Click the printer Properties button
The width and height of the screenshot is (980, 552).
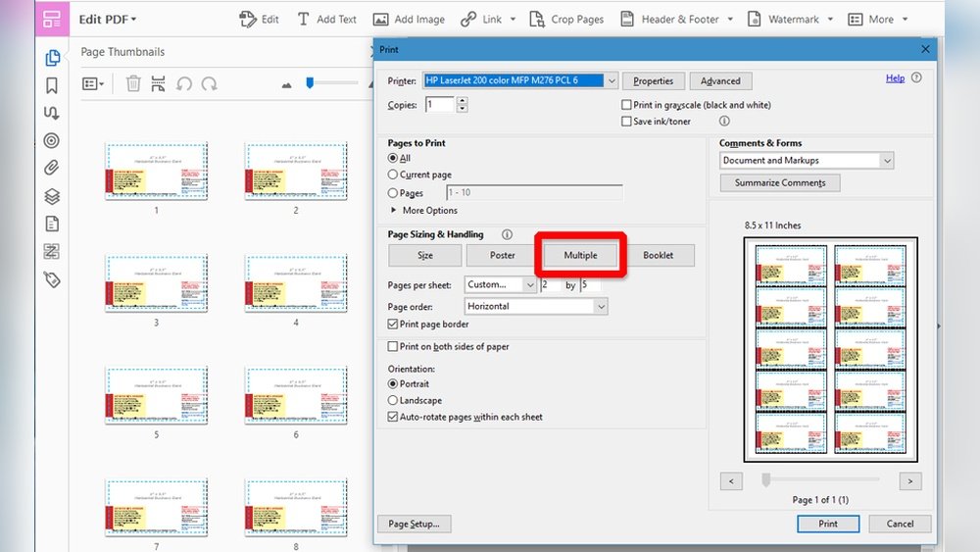coord(653,81)
